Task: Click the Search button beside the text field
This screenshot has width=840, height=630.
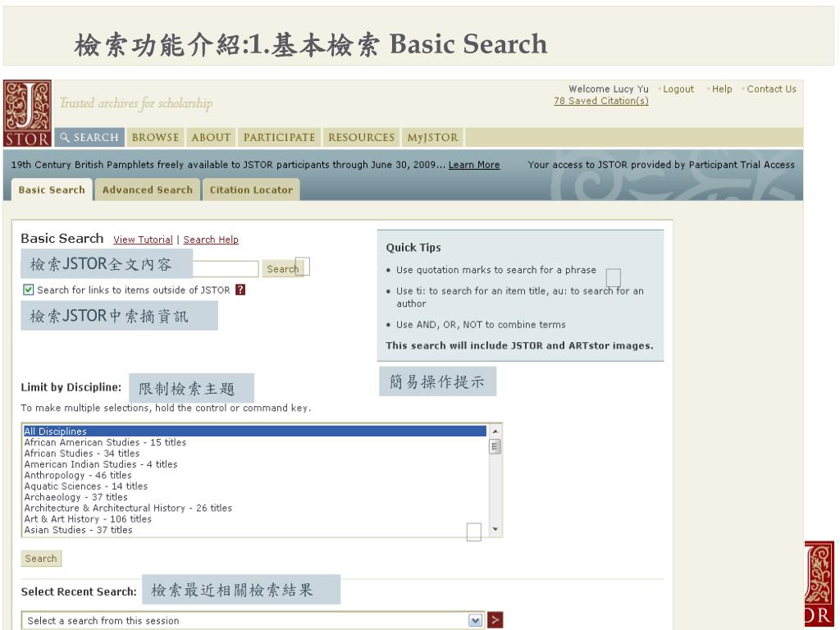Action: pyautogui.click(x=283, y=268)
